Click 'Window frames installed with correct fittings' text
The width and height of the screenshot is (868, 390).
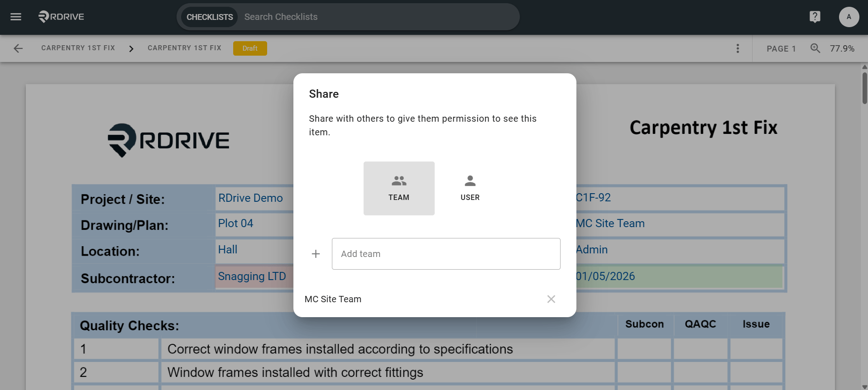coord(295,372)
